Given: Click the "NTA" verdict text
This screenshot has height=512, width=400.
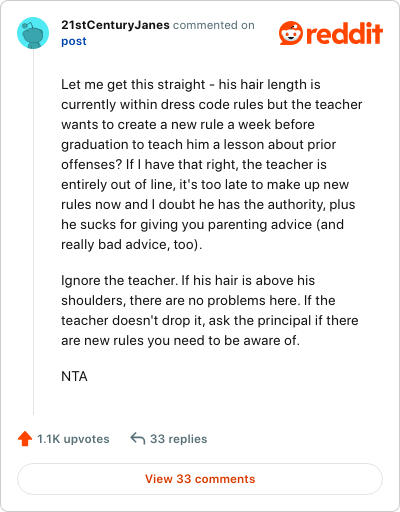Looking at the screenshot, I should pos(74,376).
